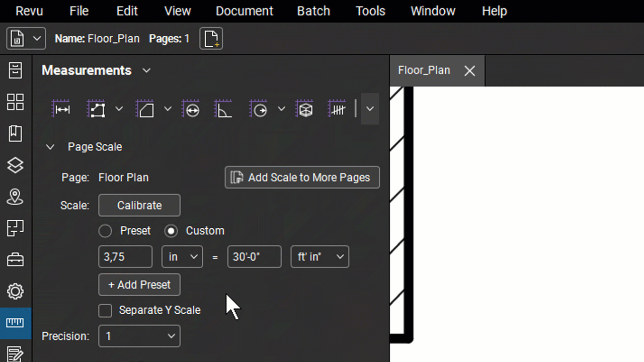Viewport: 644px width, 362px height.
Task: Expand Area tool options arrow
Action: point(168,109)
